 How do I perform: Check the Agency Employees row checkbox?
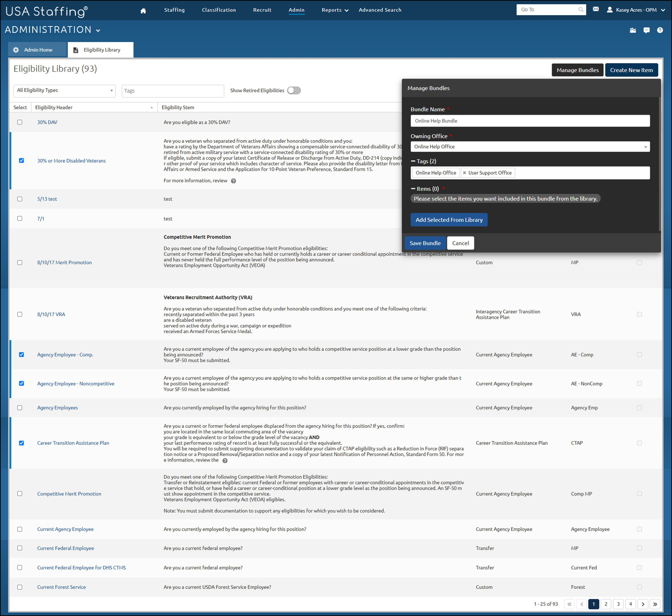click(20, 408)
